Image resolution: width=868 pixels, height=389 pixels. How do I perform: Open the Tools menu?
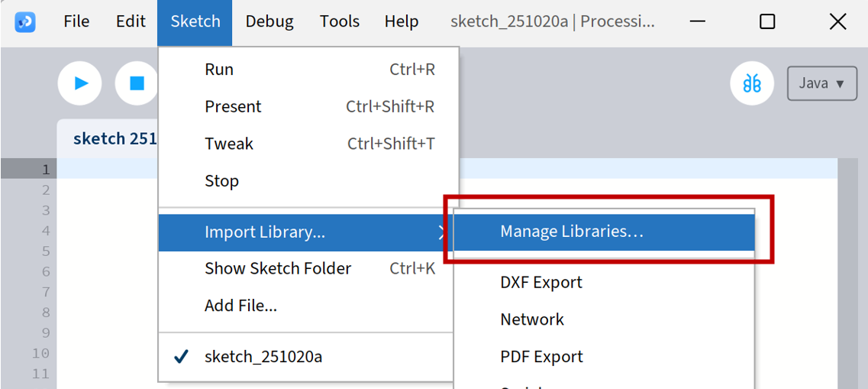pos(340,21)
